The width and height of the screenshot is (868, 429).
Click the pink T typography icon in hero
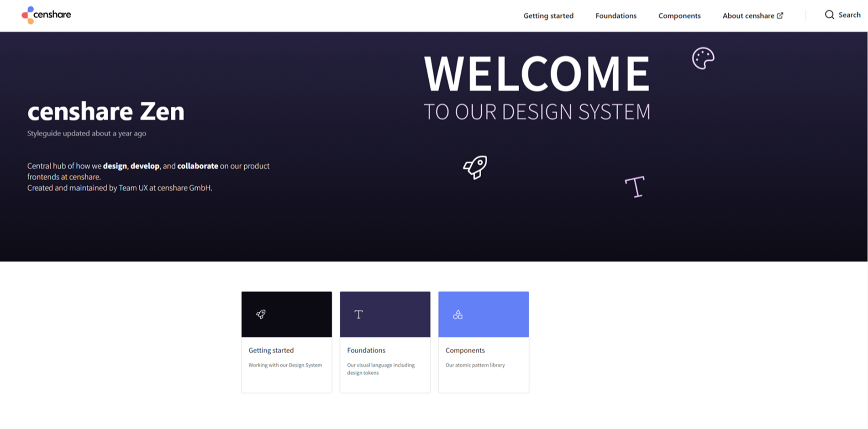tap(635, 187)
